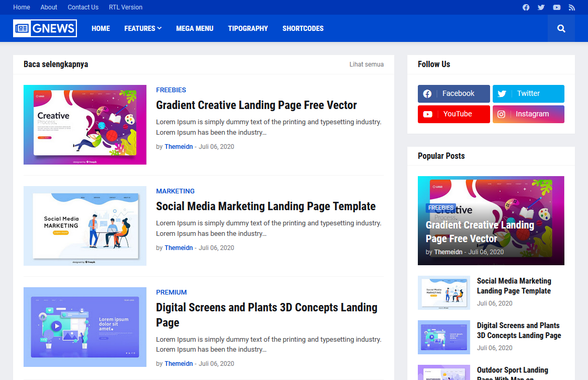Follow on Facebook button
The height and width of the screenshot is (380, 588).
pos(454,93)
